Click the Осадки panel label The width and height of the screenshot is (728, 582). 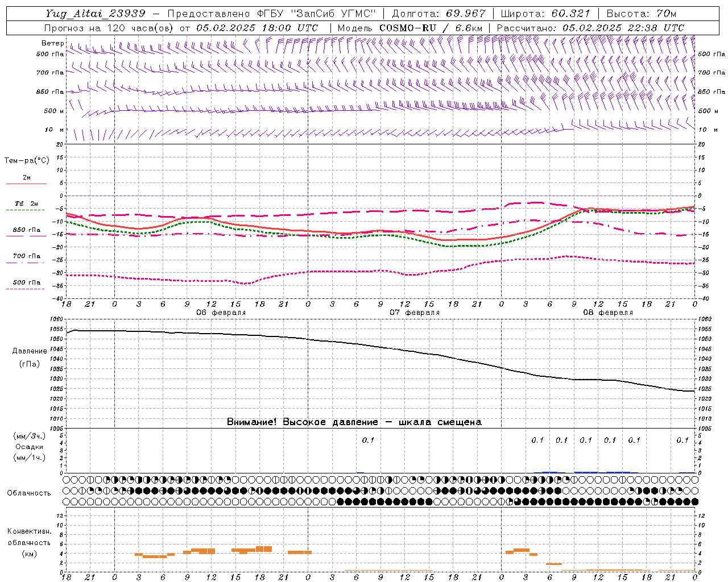click(30, 447)
